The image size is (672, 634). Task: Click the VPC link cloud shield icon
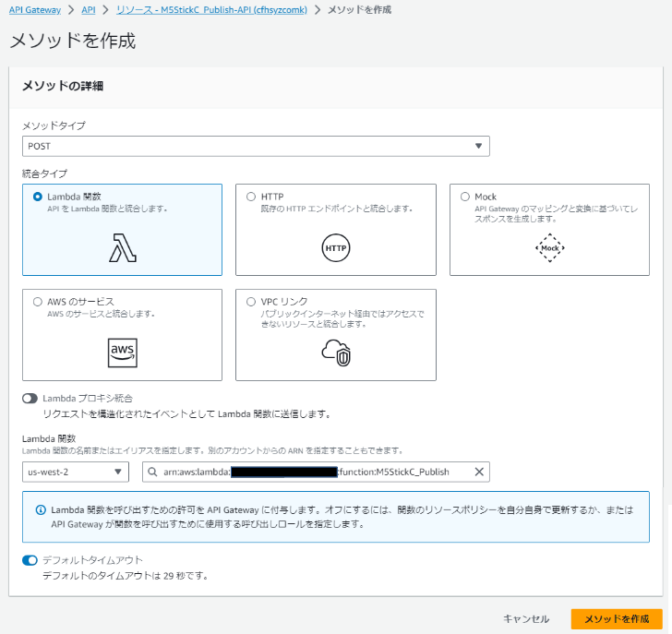(x=336, y=353)
